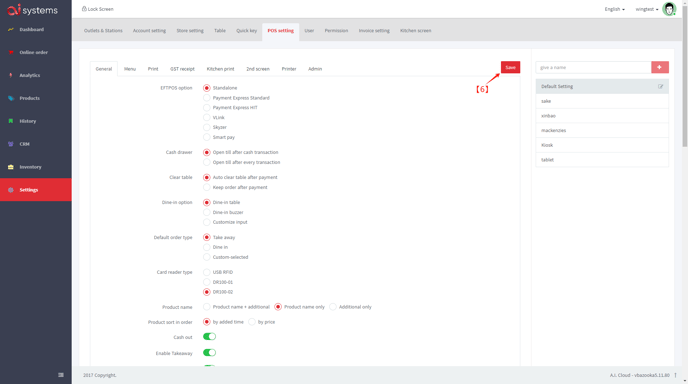Select USB RFID card reader type

(x=207, y=272)
